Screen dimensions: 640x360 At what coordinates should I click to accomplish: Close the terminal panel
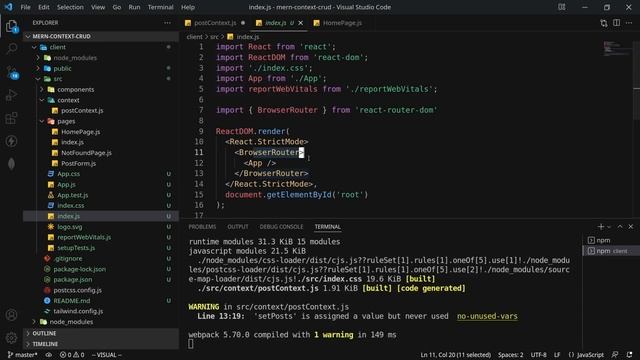coord(631,227)
